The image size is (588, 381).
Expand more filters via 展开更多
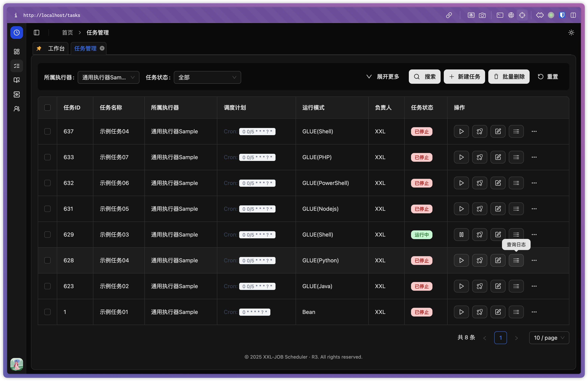click(x=382, y=77)
